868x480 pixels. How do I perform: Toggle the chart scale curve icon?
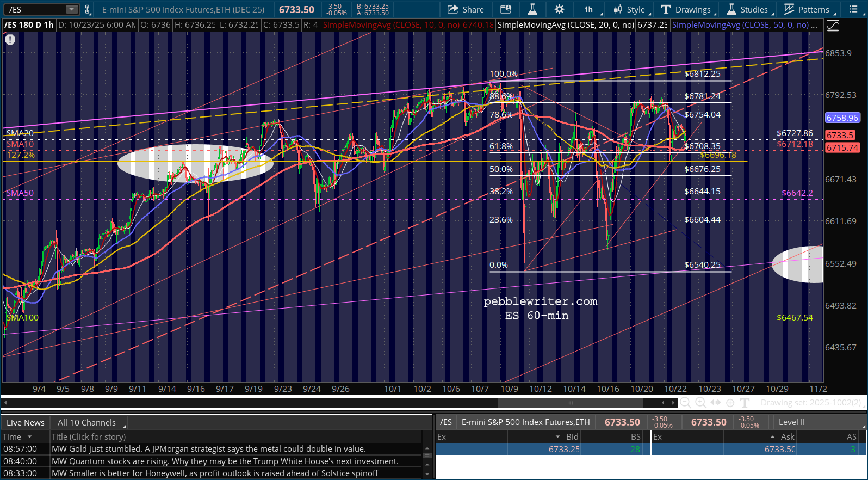pyautogui.click(x=832, y=26)
